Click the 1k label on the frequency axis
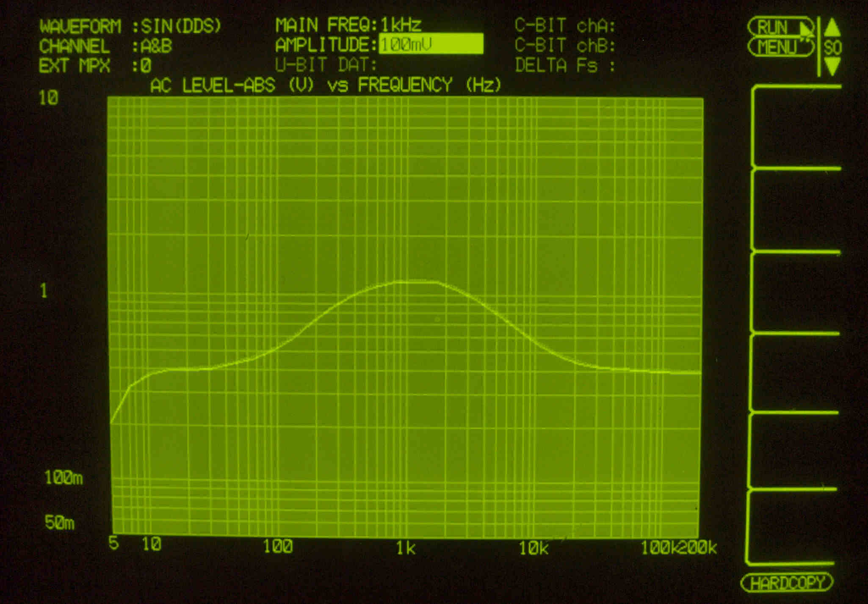Viewport: 868px width, 604px height. pos(406,548)
